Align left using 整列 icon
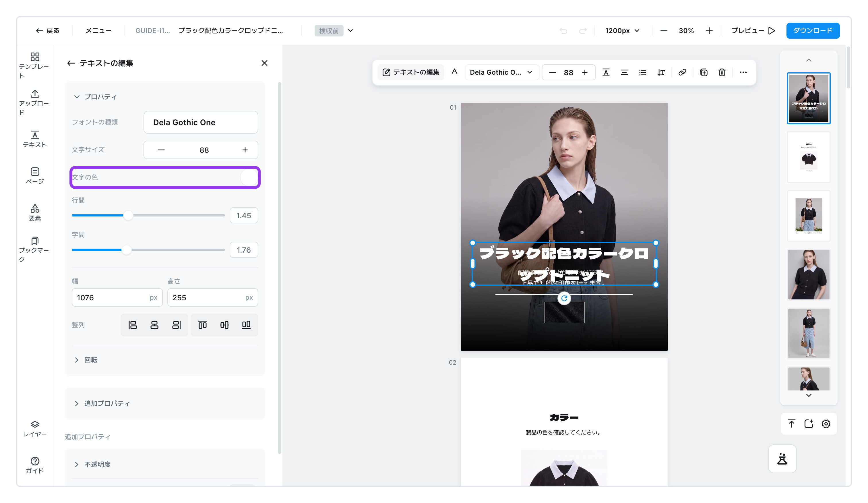Screen dimensions: 868x503 133,324
